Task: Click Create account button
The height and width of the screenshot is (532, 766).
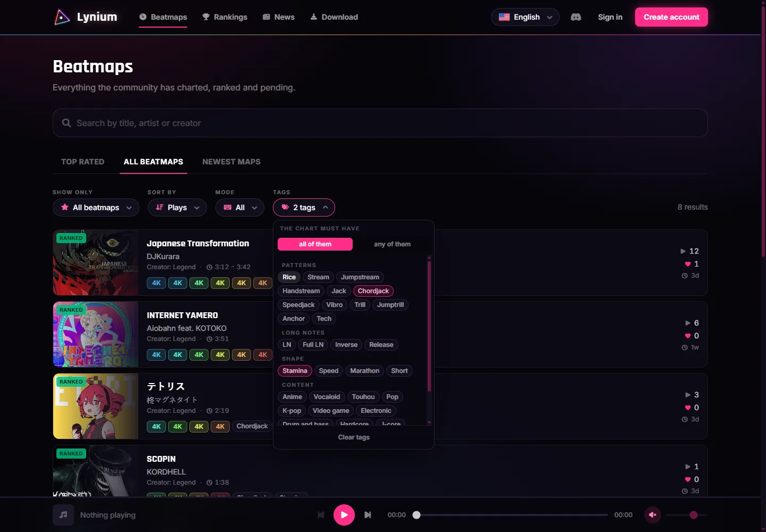Action: click(671, 17)
